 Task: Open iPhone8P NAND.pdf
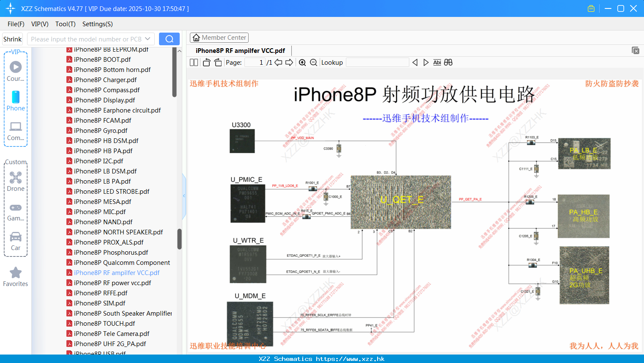pos(103,222)
